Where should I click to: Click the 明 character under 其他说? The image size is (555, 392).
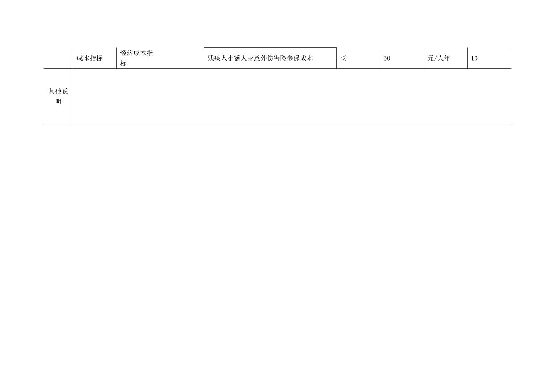58,102
